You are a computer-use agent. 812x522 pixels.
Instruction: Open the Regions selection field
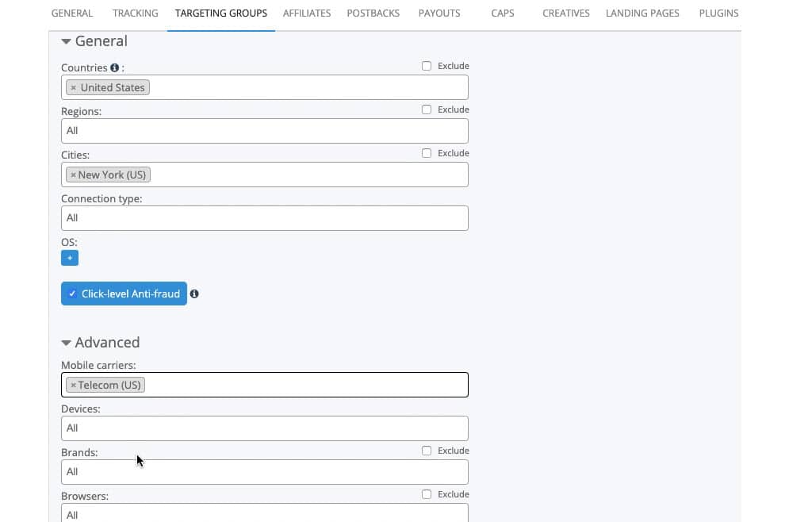click(x=265, y=131)
